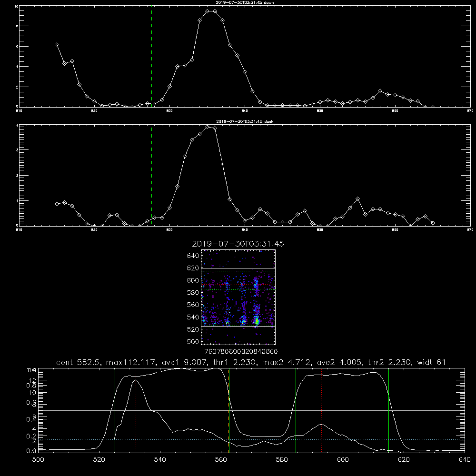Click dusk plot secondary peak diamond near 855

pos(357,199)
